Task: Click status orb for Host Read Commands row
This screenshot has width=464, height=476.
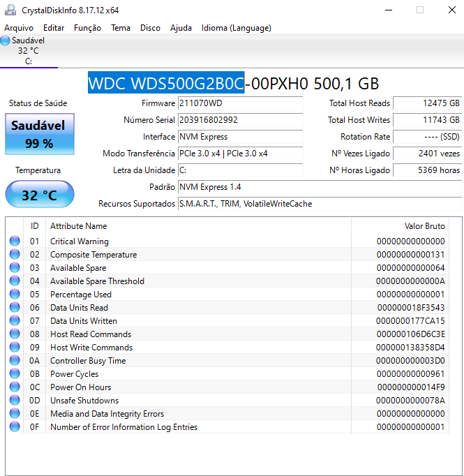Action: (15, 334)
